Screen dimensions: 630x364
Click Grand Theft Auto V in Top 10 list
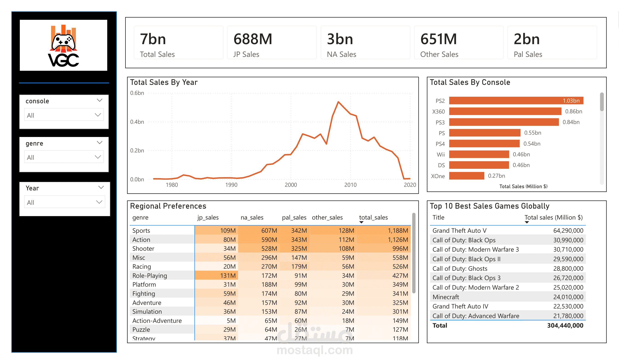pos(459,230)
